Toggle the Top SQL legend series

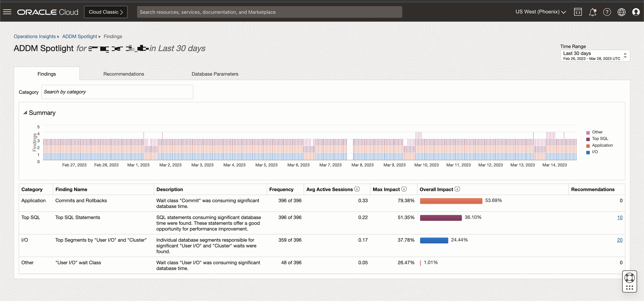pyautogui.click(x=600, y=139)
